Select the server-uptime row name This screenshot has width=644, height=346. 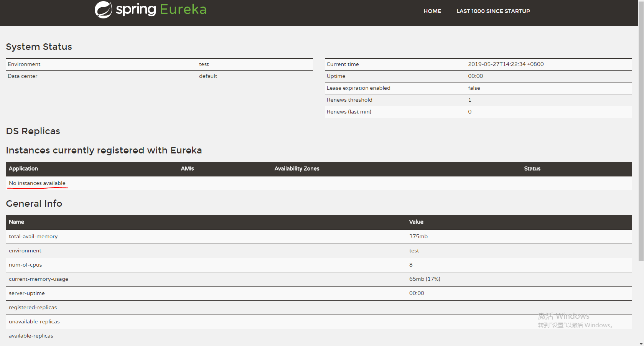pos(27,293)
